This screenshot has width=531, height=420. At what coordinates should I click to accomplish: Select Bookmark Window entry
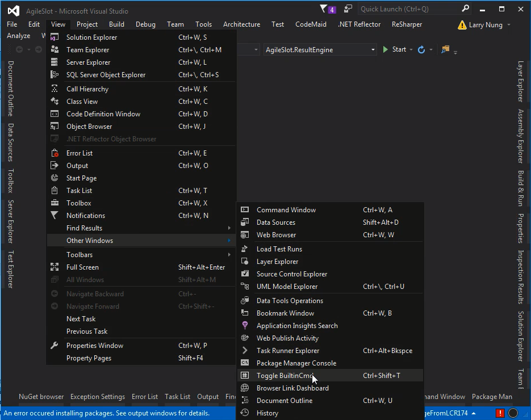(330, 313)
